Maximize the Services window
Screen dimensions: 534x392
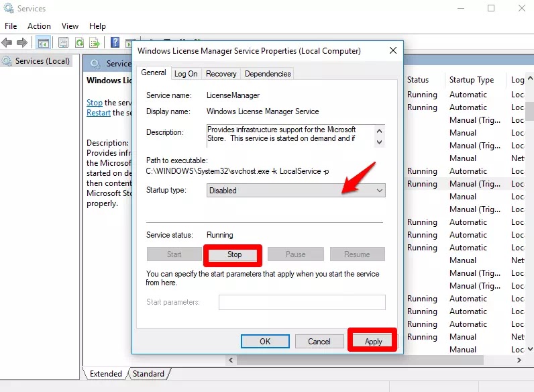pos(491,8)
